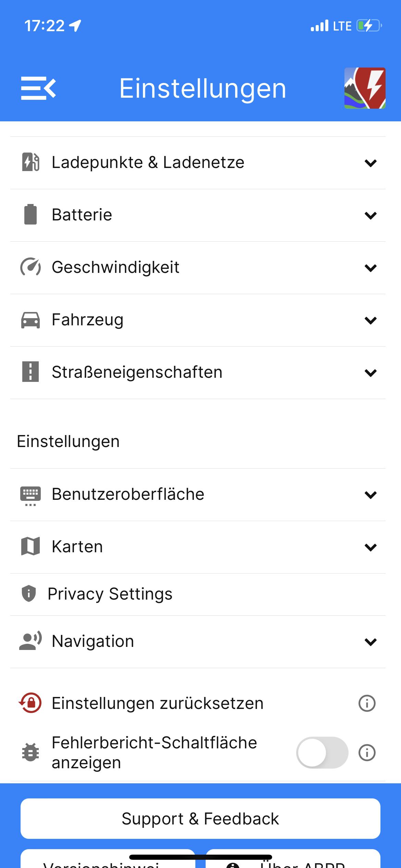This screenshot has height=868, width=401.
Task: Show info for Fehlerbericht-Schaltfläche option
Action: pos(367,753)
